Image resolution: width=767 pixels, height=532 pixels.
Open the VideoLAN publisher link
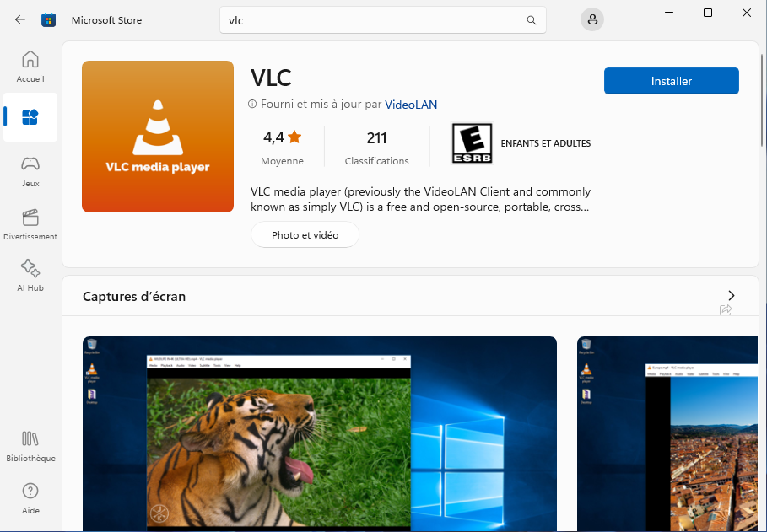tap(411, 105)
